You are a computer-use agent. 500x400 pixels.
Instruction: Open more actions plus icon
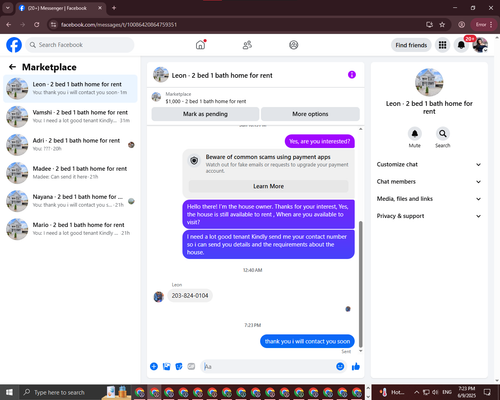click(154, 367)
